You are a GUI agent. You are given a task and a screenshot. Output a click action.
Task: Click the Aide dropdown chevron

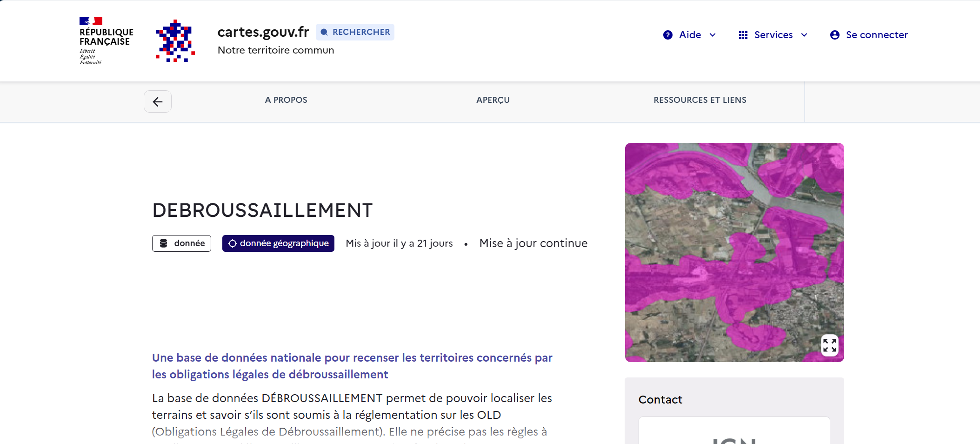(x=713, y=35)
